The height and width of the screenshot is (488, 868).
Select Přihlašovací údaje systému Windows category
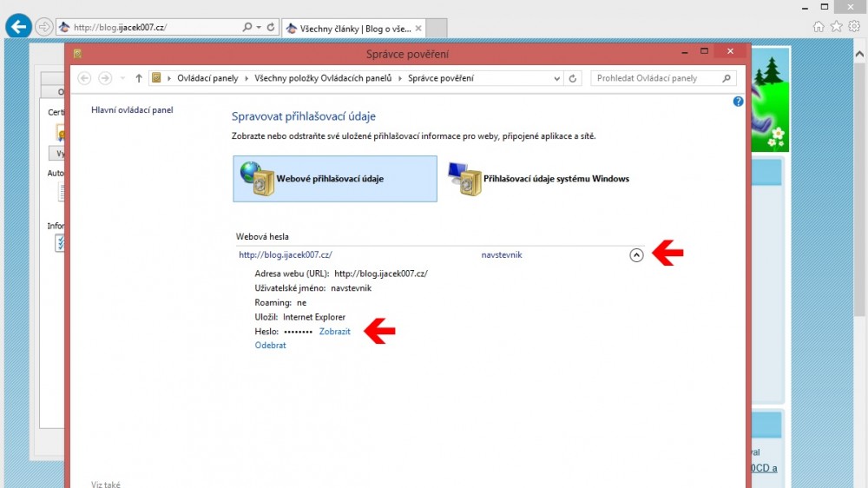(x=540, y=179)
